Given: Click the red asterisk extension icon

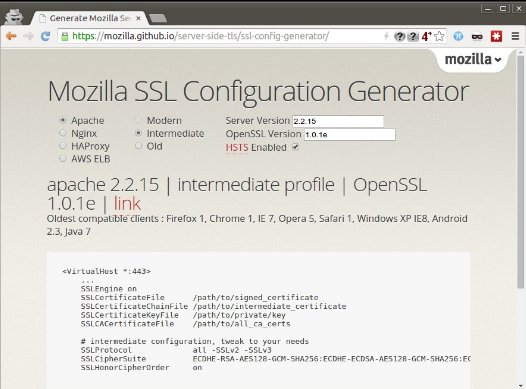Looking at the screenshot, I should [496, 36].
